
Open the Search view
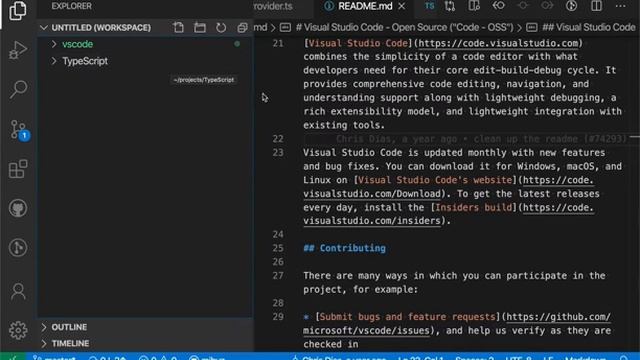click(18, 89)
